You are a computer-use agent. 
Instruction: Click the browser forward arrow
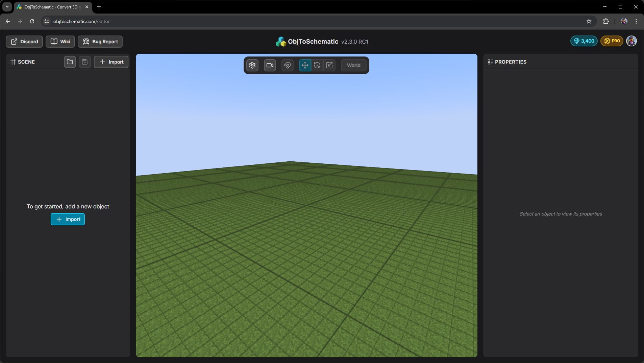point(20,21)
